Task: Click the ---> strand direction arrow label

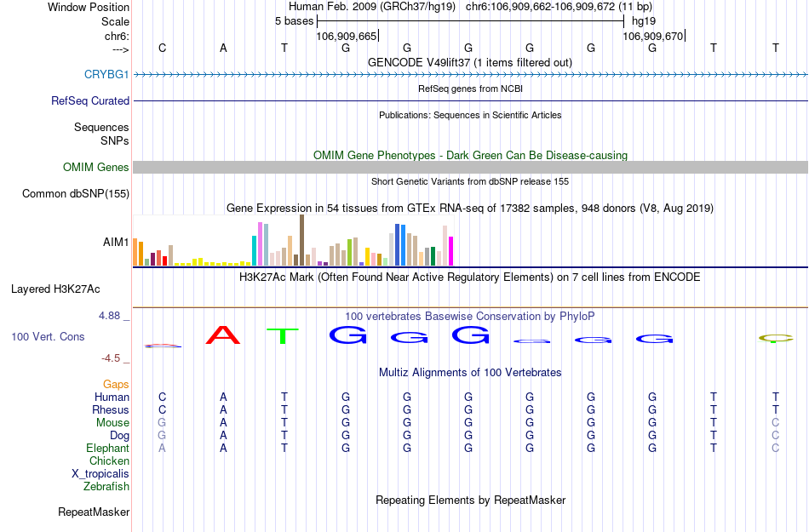Action: click(x=120, y=49)
